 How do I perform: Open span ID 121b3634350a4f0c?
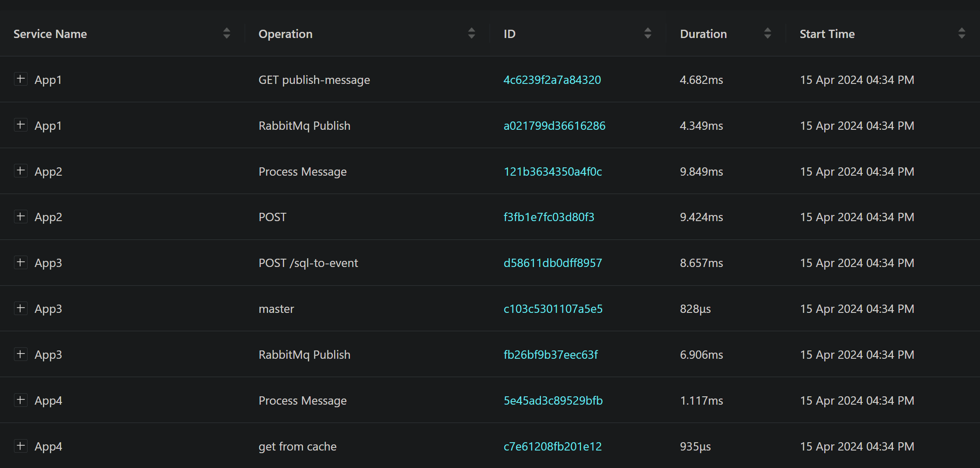[x=553, y=172]
